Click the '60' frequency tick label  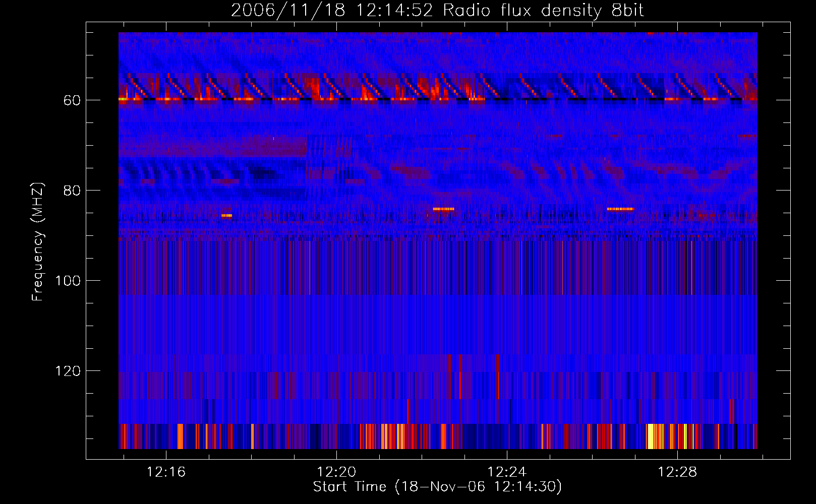click(x=72, y=100)
